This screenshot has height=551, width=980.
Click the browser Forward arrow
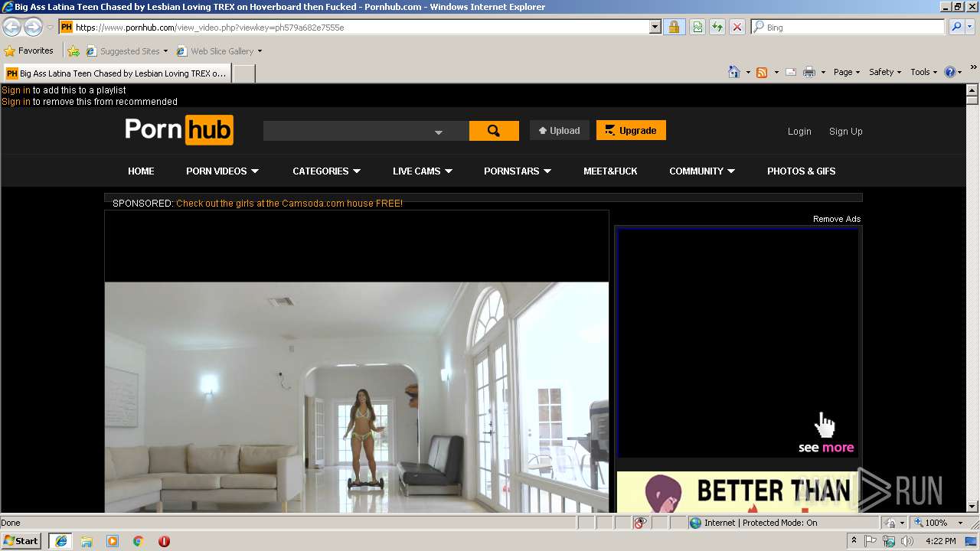tap(33, 27)
